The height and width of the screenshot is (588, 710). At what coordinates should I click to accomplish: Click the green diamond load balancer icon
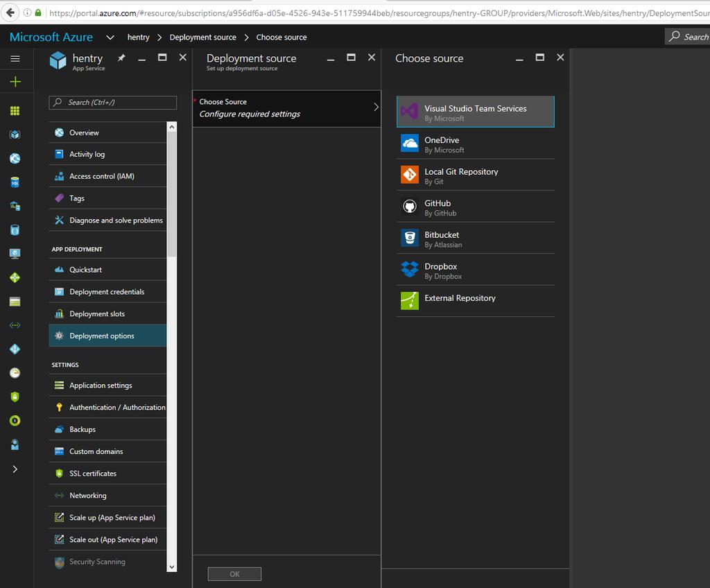(x=15, y=277)
